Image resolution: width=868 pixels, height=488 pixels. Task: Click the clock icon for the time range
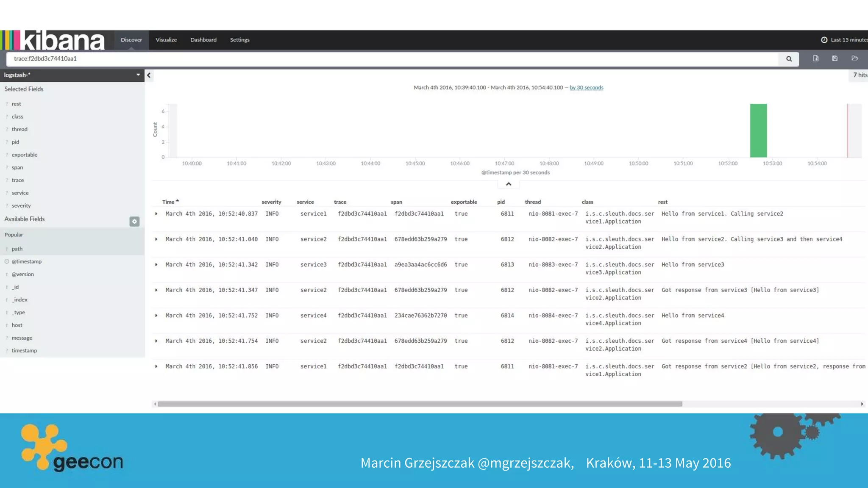point(824,40)
